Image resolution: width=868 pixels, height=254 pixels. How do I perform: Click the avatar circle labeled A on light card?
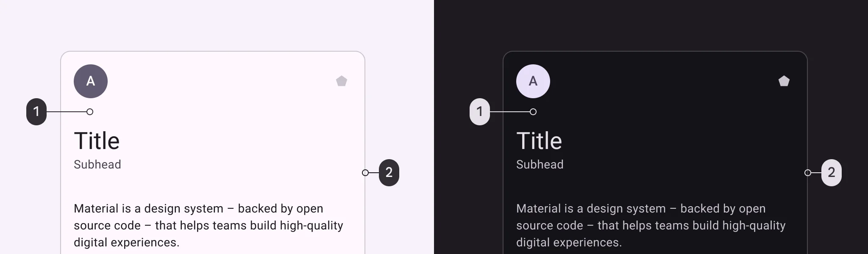point(91,81)
